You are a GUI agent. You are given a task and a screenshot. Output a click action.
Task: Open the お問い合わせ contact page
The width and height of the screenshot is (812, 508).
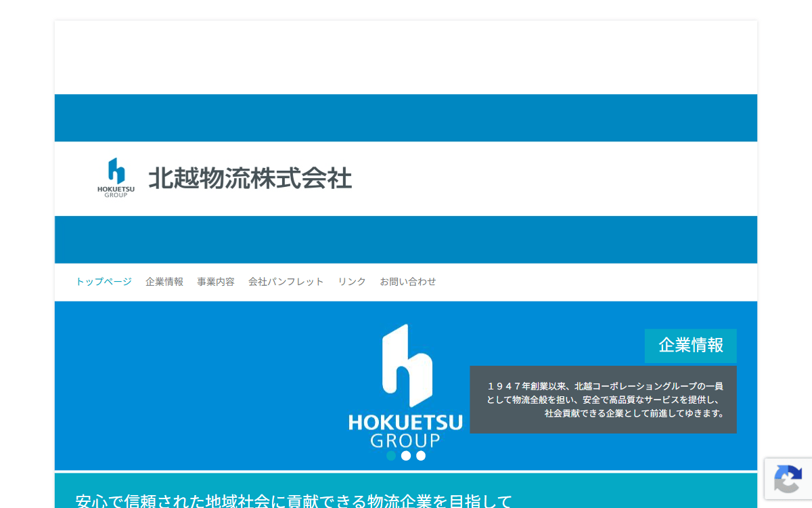coord(408,282)
